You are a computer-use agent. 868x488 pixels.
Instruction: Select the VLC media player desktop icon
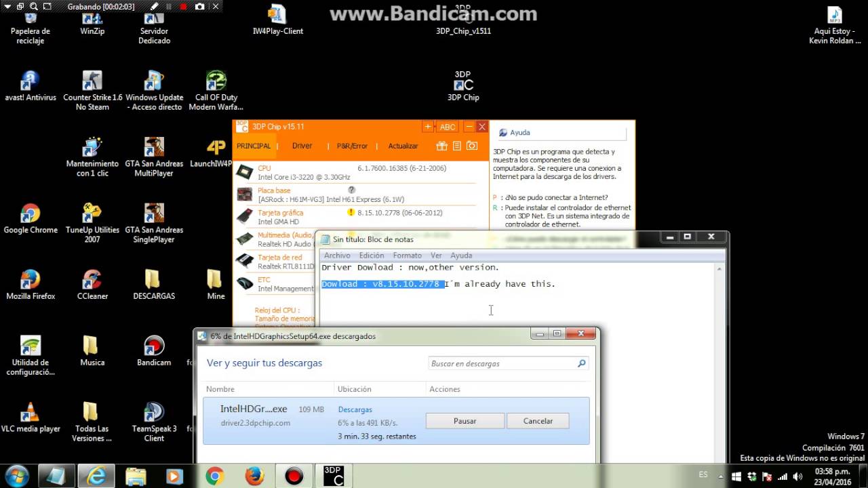pos(31,418)
